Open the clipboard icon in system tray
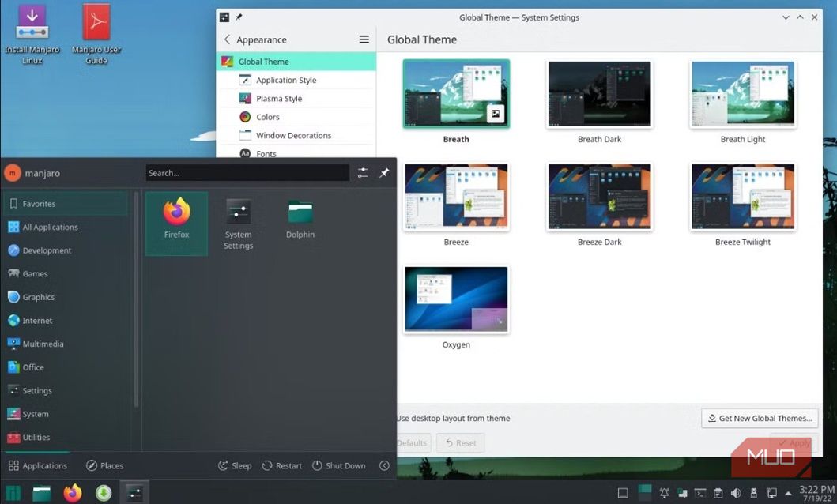The width and height of the screenshot is (837, 504). 718,493
